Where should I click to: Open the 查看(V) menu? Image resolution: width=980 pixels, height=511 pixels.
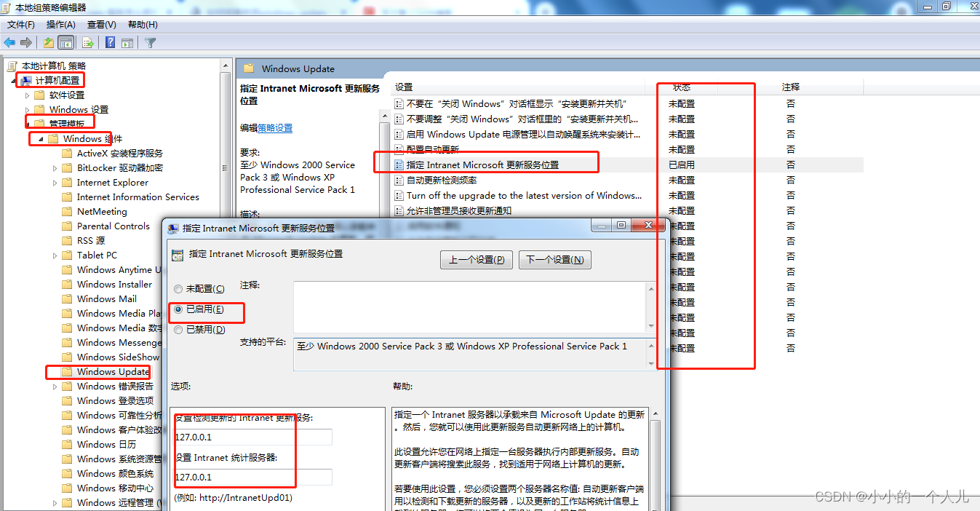coord(102,25)
